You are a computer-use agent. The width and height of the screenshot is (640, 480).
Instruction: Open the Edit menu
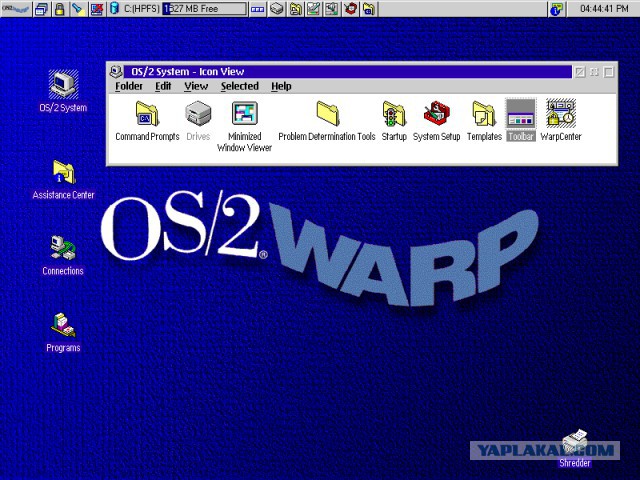pos(163,86)
